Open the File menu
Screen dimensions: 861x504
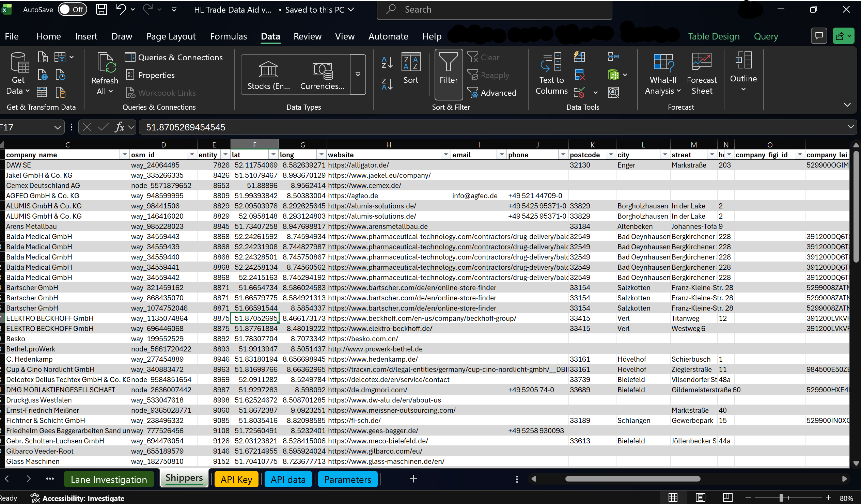(x=12, y=36)
